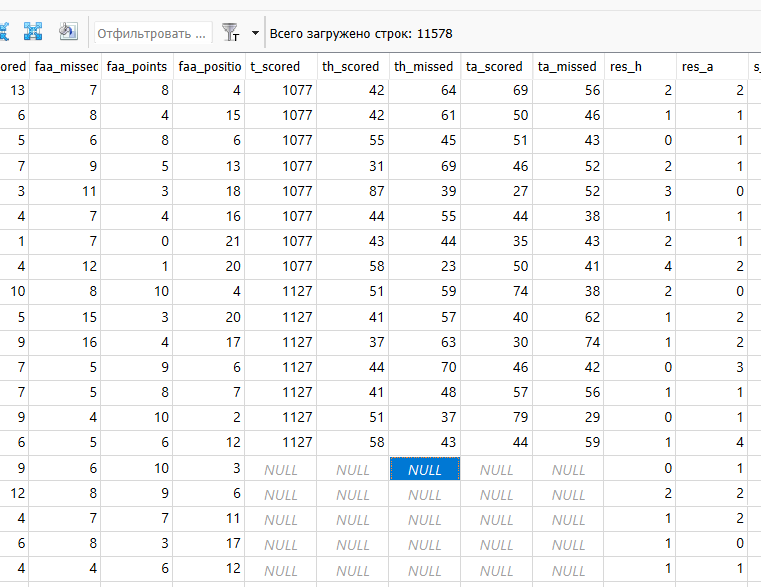Viewport: 761px width, 587px height.
Task: Click the res_h column header
Action: 641,66
